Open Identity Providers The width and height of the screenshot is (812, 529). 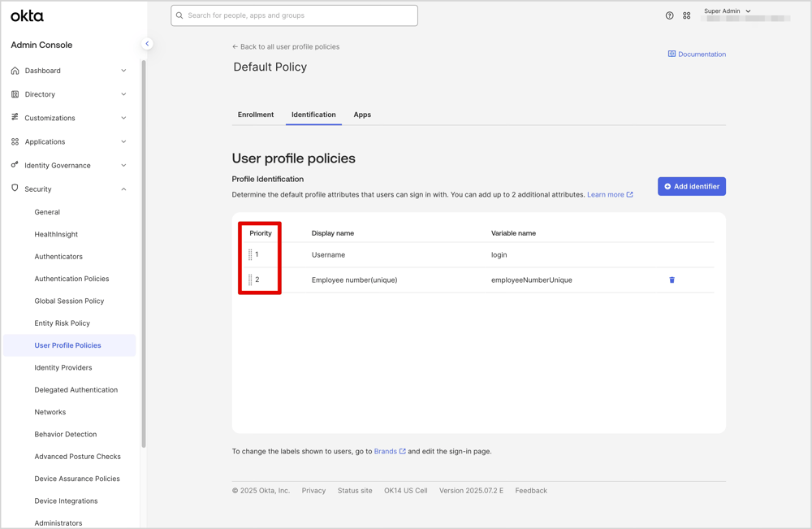tap(63, 368)
